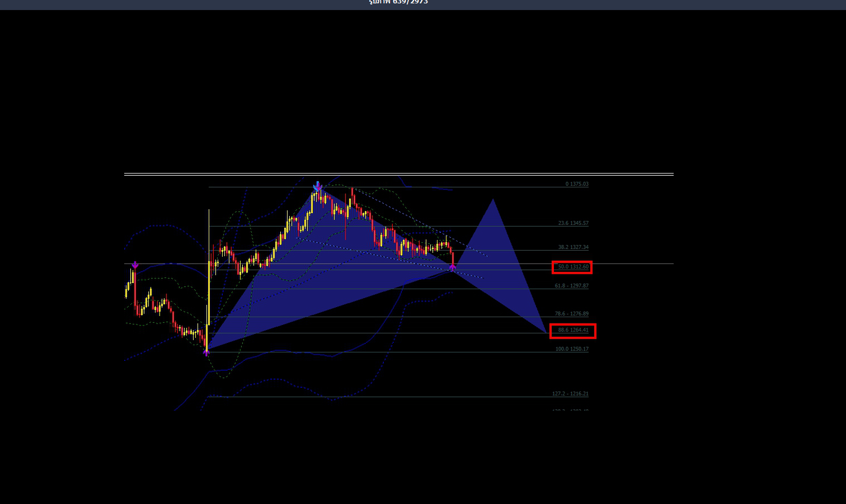Select the Fibonacci label 88.6 1264.41

click(573, 330)
